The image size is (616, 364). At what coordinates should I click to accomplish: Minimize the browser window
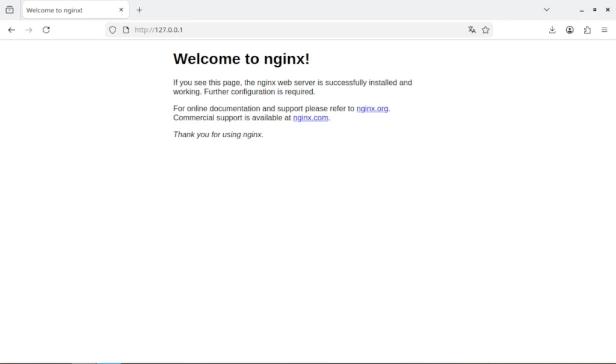[x=582, y=10]
